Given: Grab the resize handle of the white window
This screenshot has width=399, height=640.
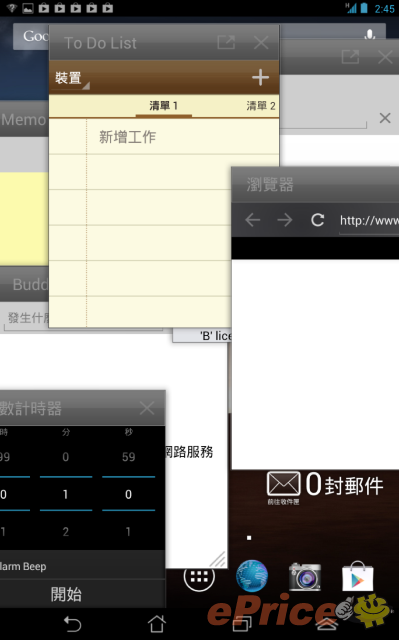Looking at the screenshot, I should pos(218,559).
